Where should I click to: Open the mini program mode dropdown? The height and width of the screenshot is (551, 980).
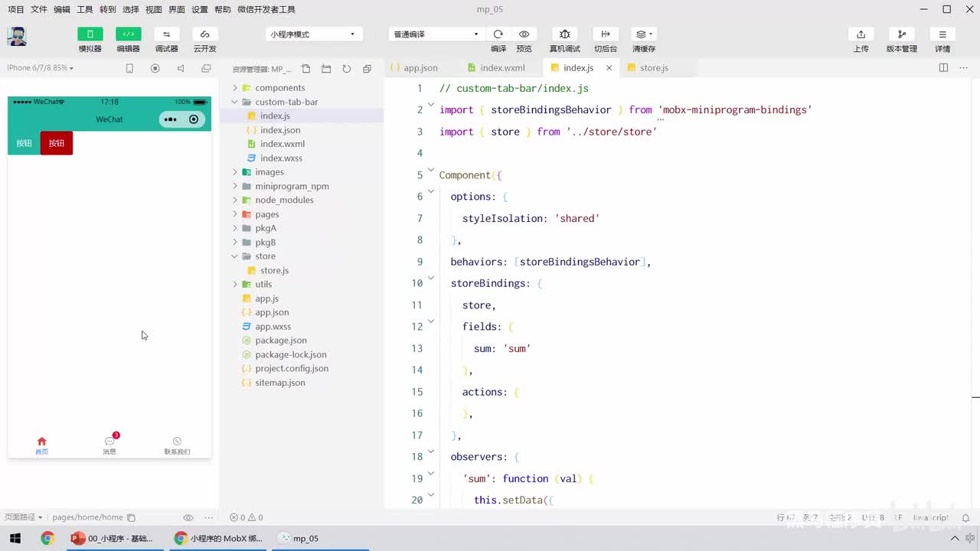coord(313,34)
